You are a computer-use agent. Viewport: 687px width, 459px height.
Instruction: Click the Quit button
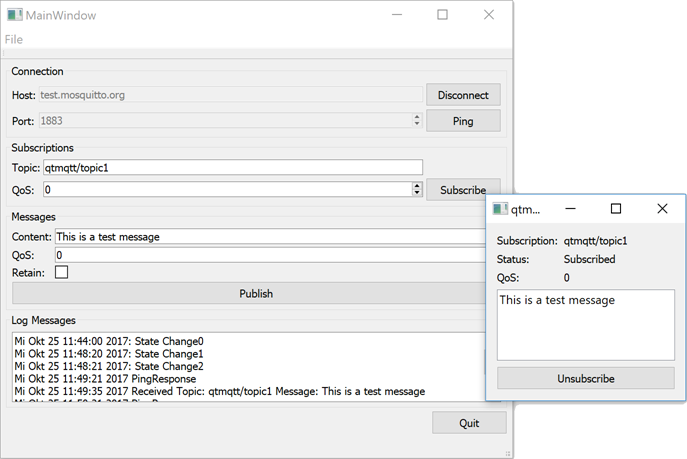tap(469, 423)
